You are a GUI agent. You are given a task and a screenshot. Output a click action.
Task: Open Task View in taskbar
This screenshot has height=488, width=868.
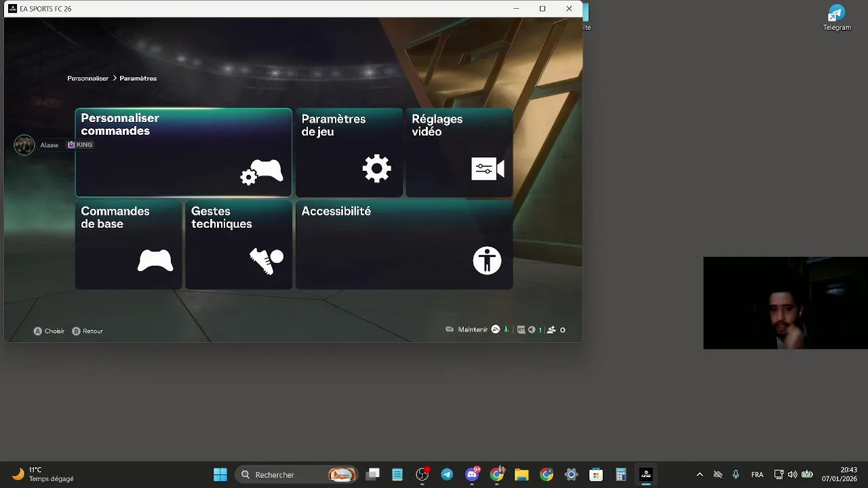[x=373, y=474]
